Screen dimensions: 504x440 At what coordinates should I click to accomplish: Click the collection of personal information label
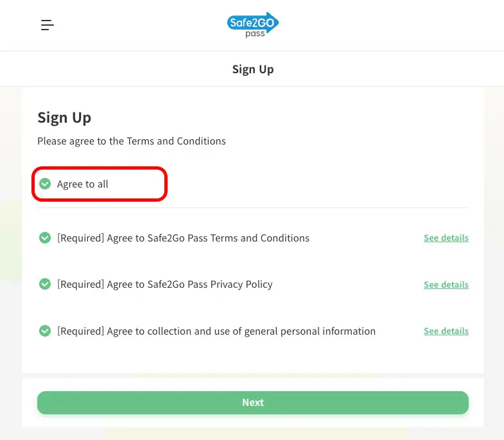point(216,331)
